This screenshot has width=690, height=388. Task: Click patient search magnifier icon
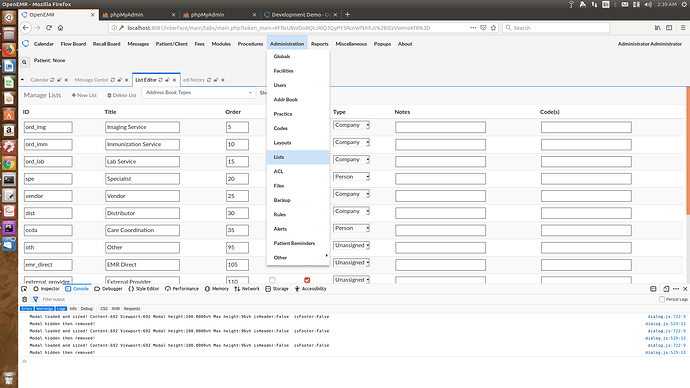tap(25, 62)
